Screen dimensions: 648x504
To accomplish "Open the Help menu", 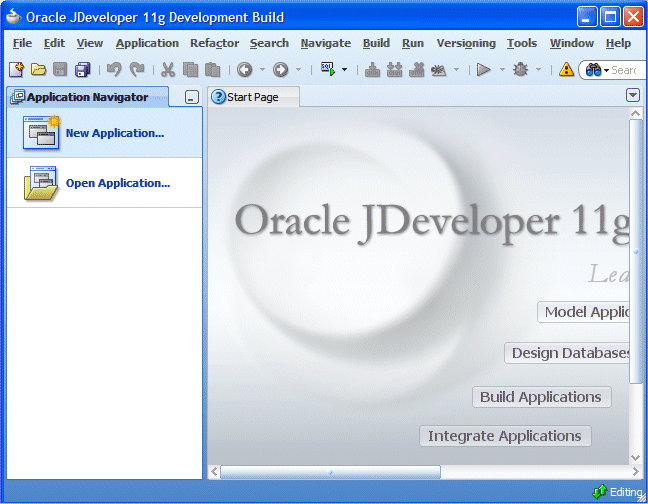I will (618, 43).
